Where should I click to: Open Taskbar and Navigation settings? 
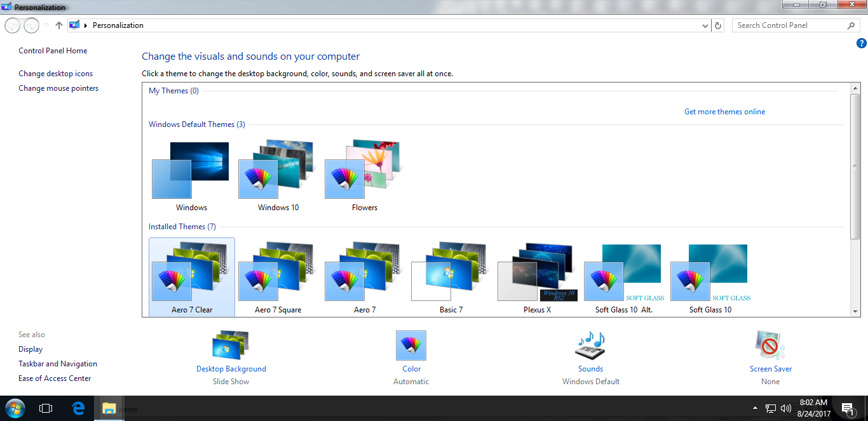point(58,364)
